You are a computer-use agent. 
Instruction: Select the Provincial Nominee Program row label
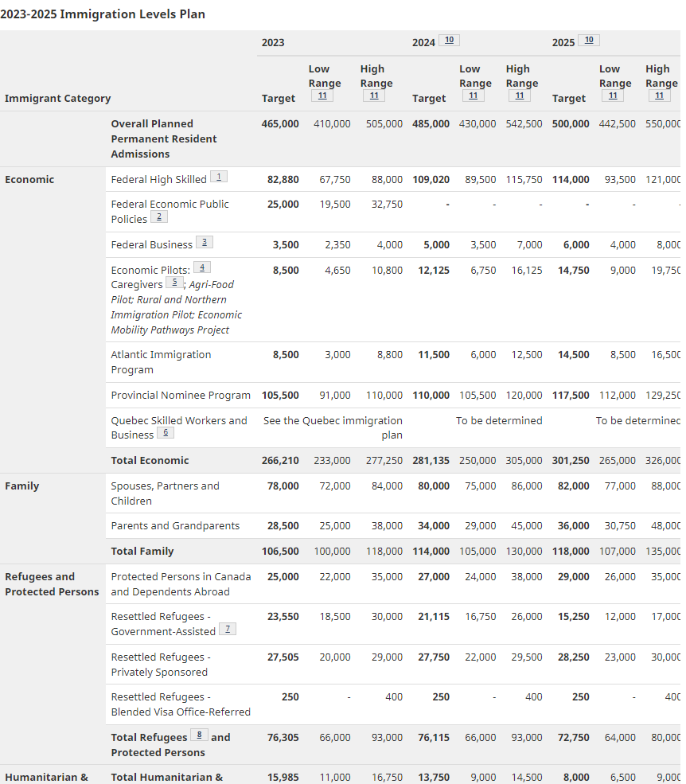tap(181, 396)
